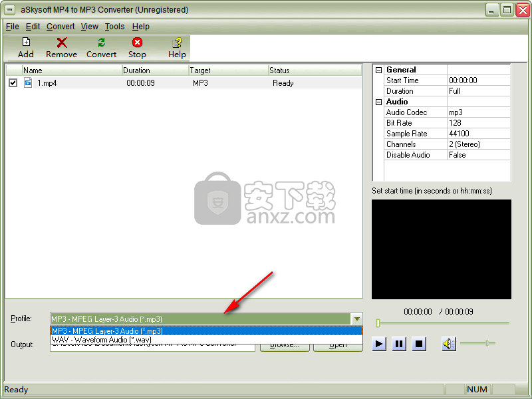Select MP3 - MPEG Layer-3 Audio option
Screen dimensions: 532x399
pyautogui.click(x=206, y=331)
